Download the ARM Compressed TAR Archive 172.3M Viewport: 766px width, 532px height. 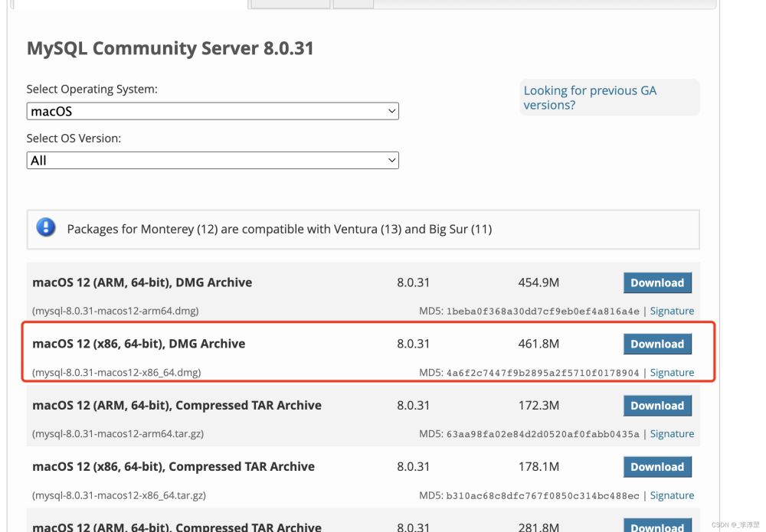pyautogui.click(x=656, y=406)
